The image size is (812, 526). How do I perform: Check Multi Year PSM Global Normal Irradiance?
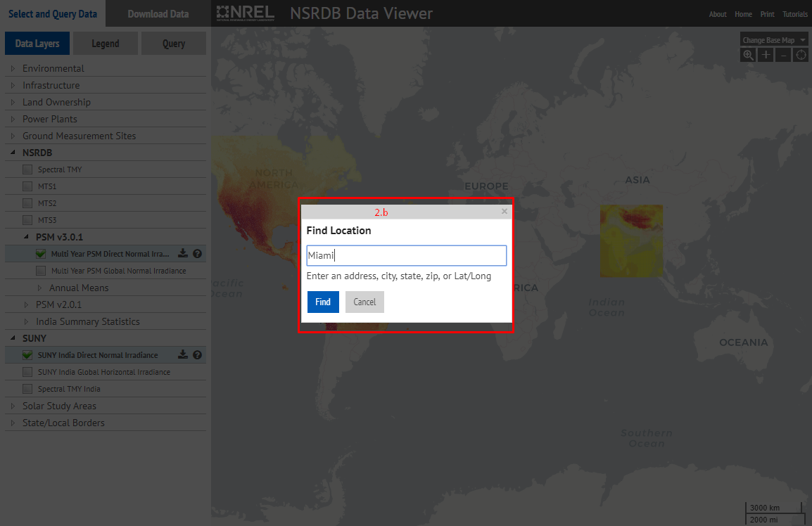(x=41, y=271)
